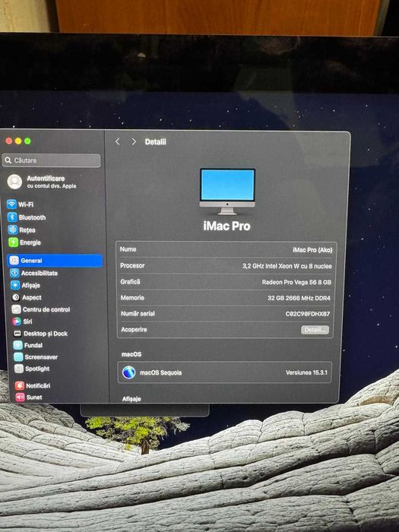399x532 pixels.
Task: Click the Apple account avatar icon
Action: [14, 182]
